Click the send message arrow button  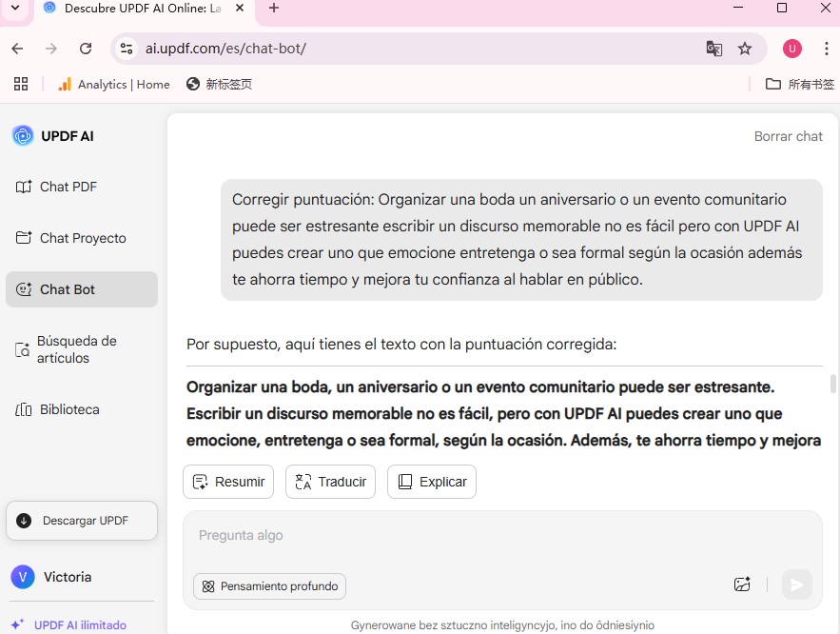pos(797,584)
